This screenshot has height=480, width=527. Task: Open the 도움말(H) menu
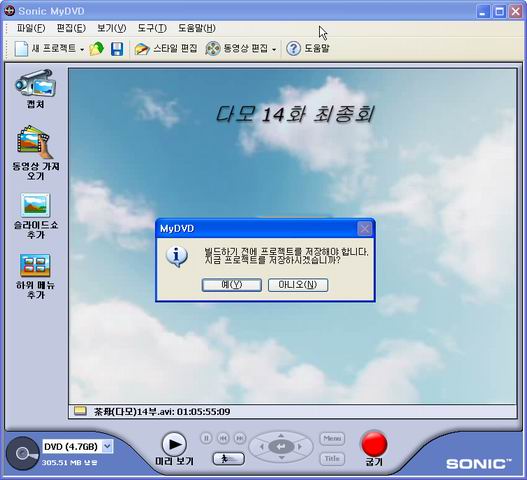[x=197, y=28]
